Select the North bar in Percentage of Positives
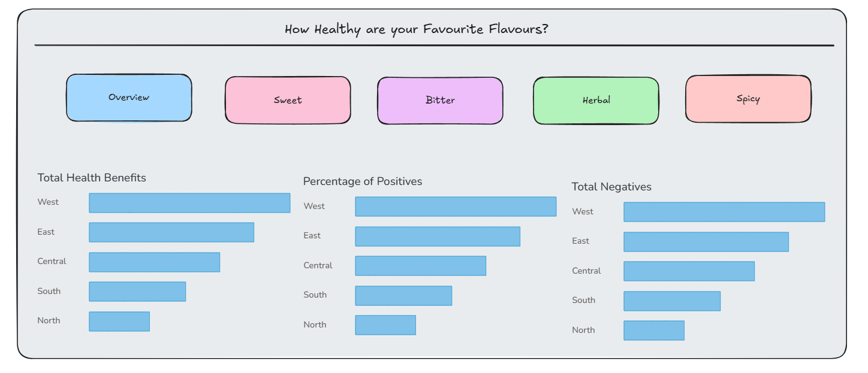The image size is (868, 373). (x=385, y=325)
